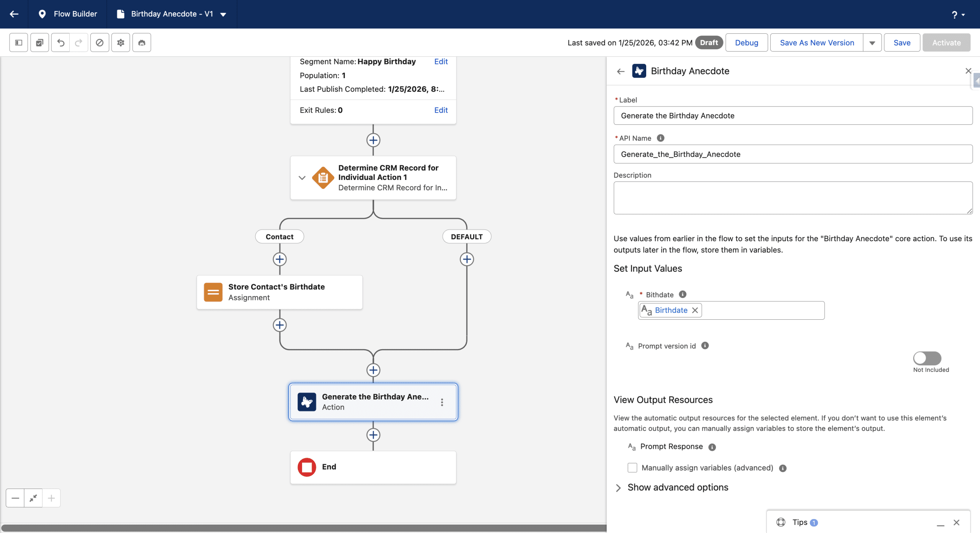Click into the Description text area
Image resolution: width=980 pixels, height=533 pixels.
[793, 198]
